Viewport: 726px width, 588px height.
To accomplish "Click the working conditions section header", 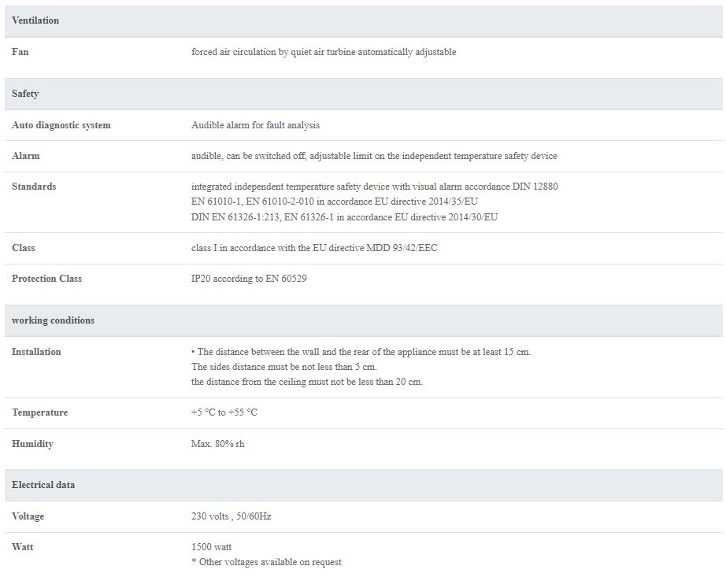I will pyautogui.click(x=364, y=320).
